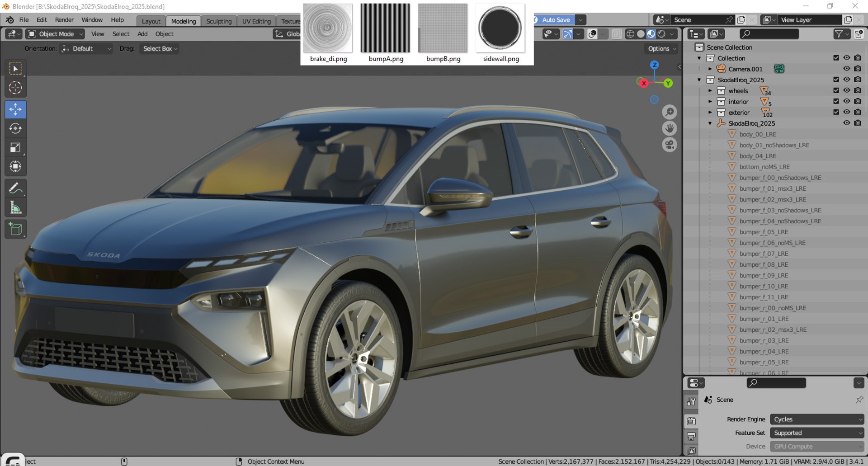The width and height of the screenshot is (868, 466).
Task: Click new scene copy icon beside Scene field
Action: tap(741, 20)
